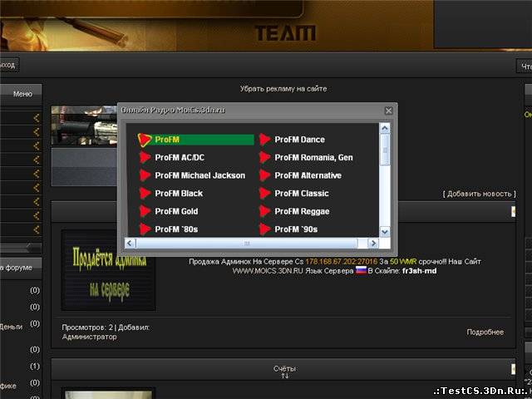Click the red arrow beside ProFM `80s
Image resolution: width=532 pixels, height=399 pixels.
[x=145, y=229]
